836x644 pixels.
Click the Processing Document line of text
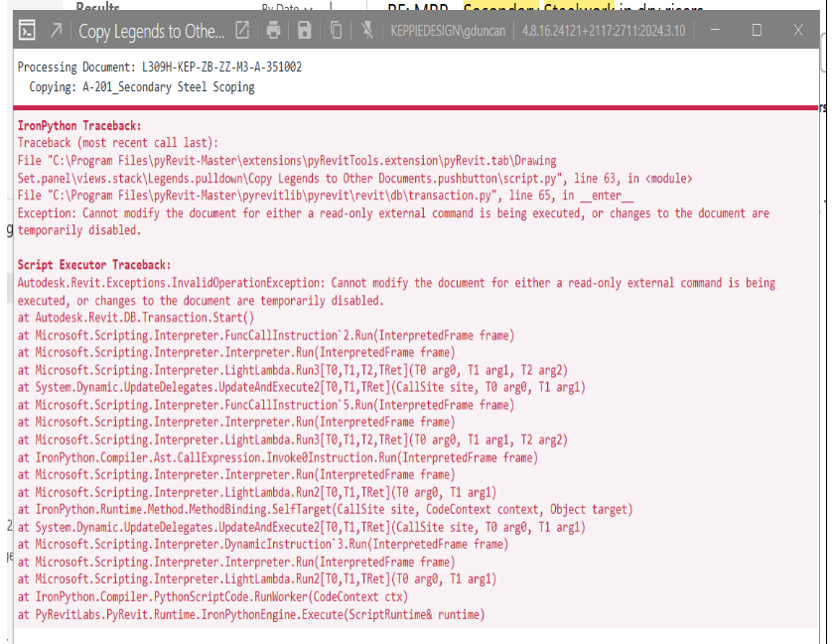(x=160, y=67)
